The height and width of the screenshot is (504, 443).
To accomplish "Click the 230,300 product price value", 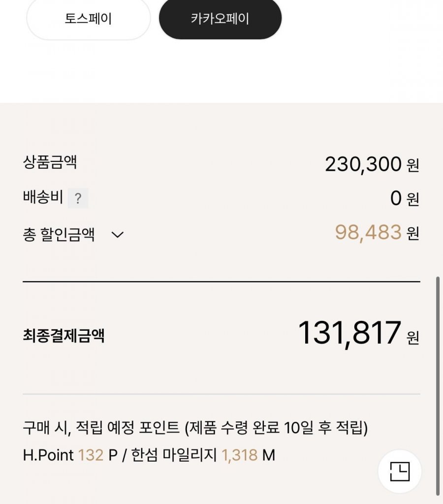I will tap(363, 164).
